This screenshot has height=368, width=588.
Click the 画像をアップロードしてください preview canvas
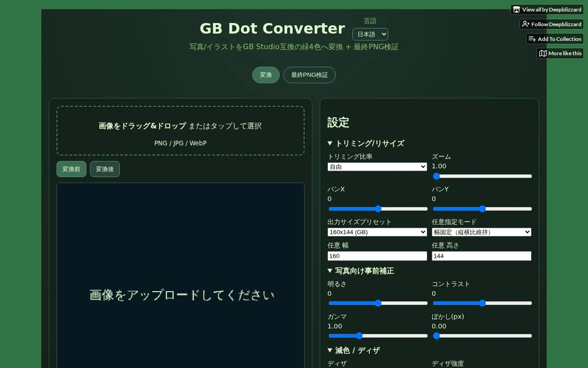coord(181,275)
